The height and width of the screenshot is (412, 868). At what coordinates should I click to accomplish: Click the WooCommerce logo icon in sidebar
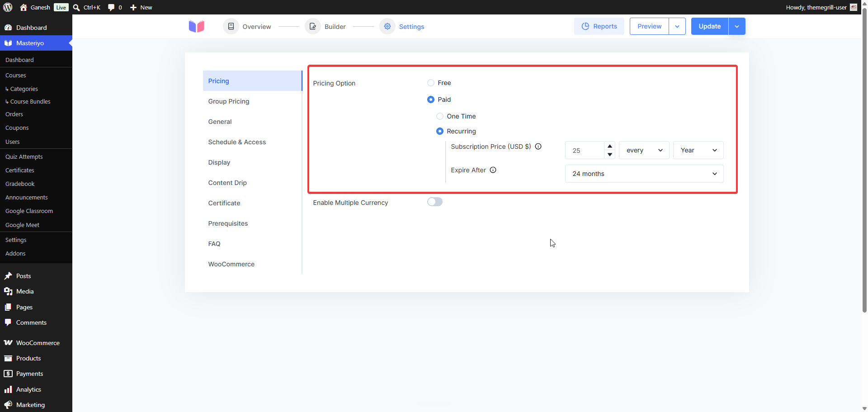coord(8,343)
